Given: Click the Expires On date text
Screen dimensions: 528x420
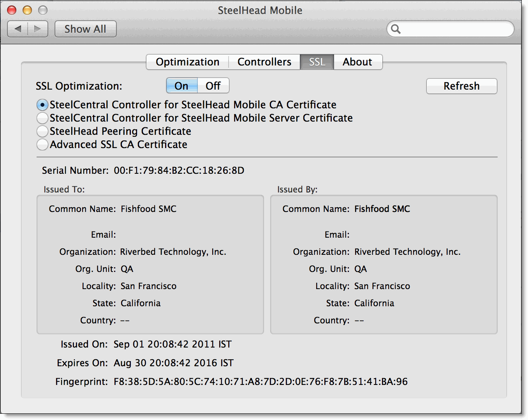Looking at the screenshot, I should [173, 363].
